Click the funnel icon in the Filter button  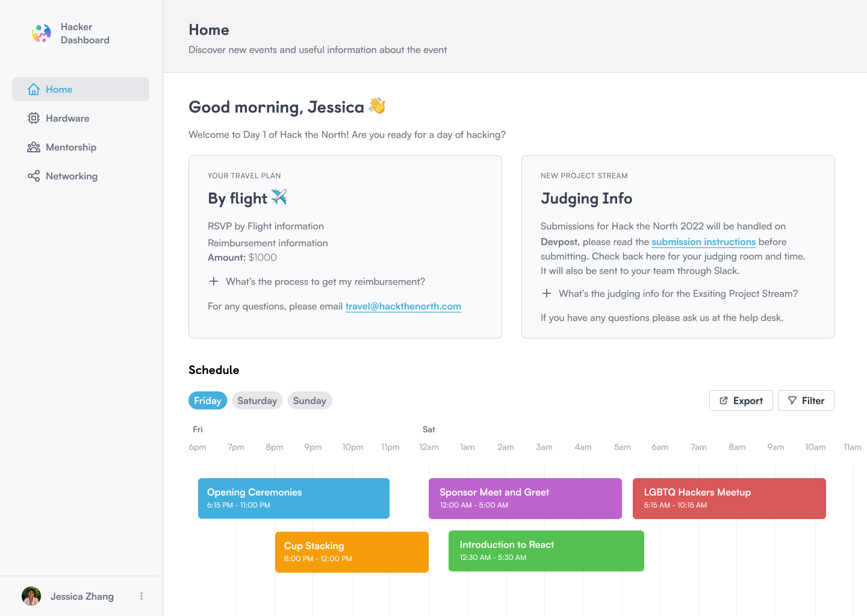pos(792,400)
